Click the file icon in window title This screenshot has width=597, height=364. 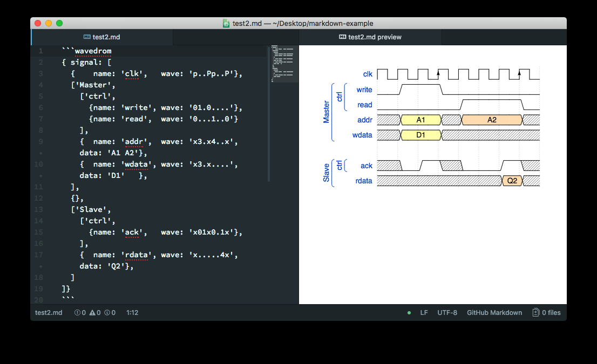pyautogui.click(x=226, y=23)
